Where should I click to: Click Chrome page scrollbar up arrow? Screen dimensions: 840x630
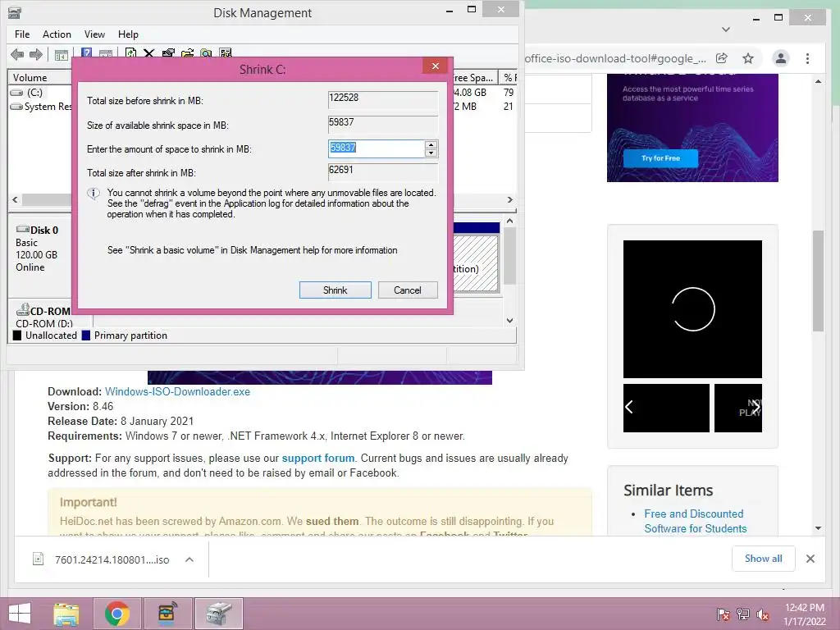tap(818, 81)
